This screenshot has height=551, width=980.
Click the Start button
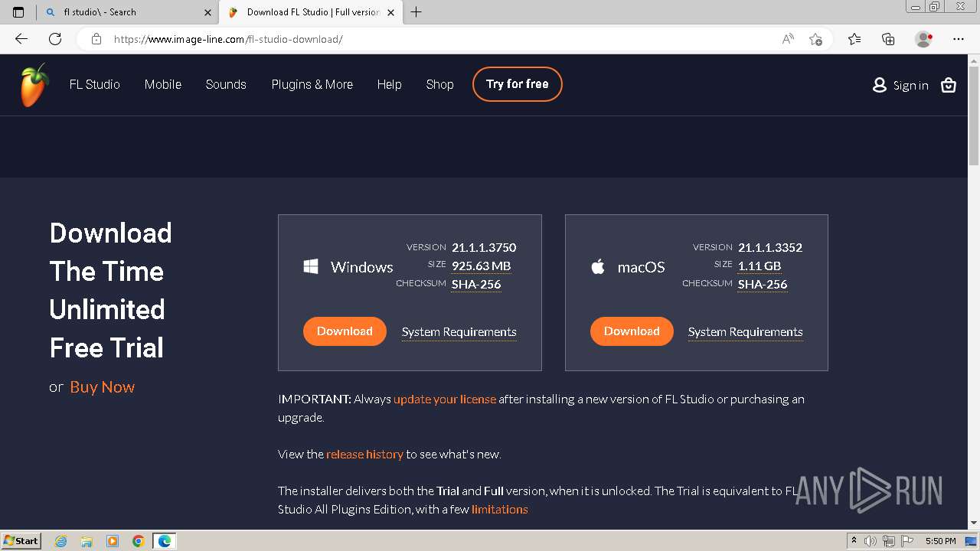[21, 541]
